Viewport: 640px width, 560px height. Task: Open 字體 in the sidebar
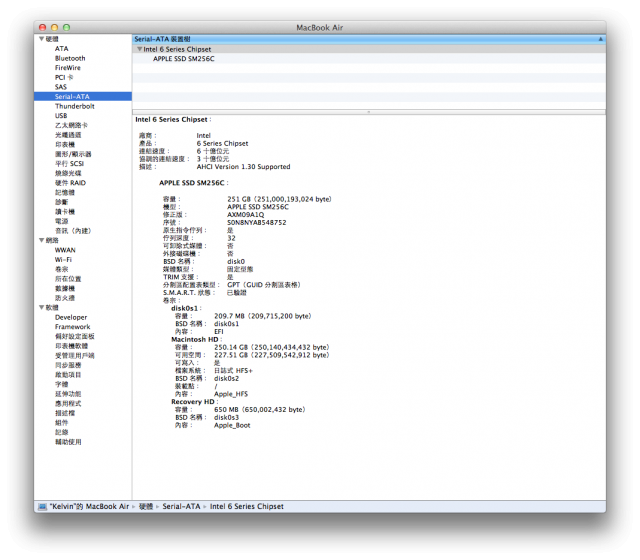point(62,384)
